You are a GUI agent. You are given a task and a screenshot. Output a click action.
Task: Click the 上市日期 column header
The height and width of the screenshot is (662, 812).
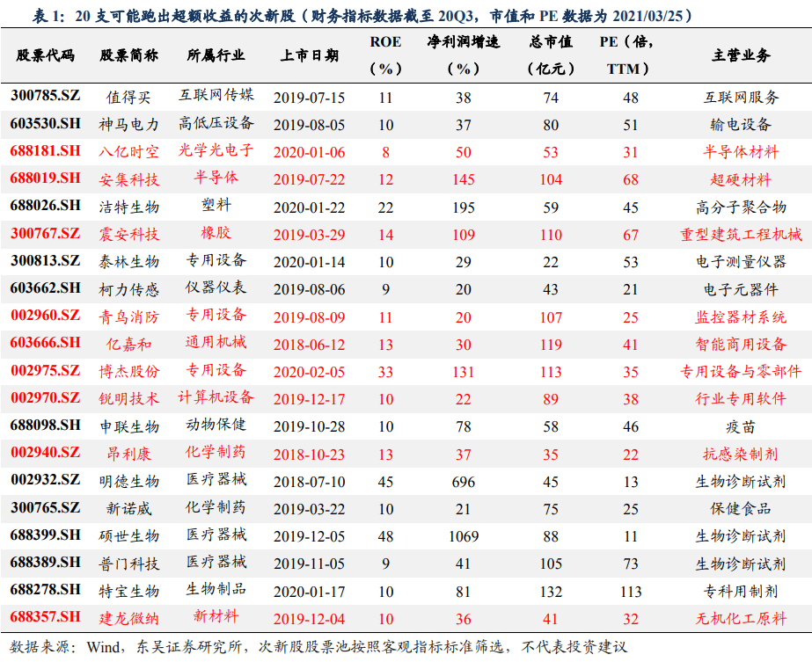tap(309, 55)
